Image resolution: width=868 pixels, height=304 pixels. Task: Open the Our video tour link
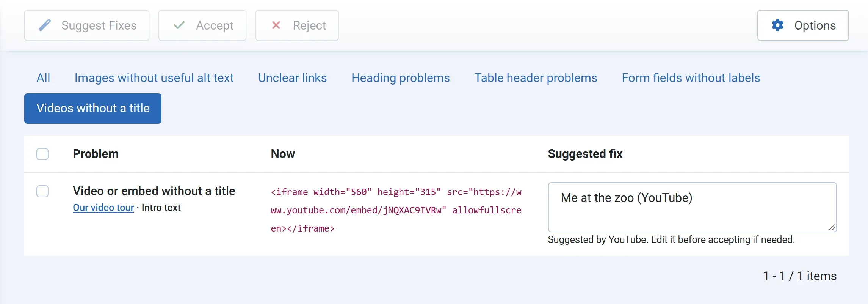click(103, 208)
